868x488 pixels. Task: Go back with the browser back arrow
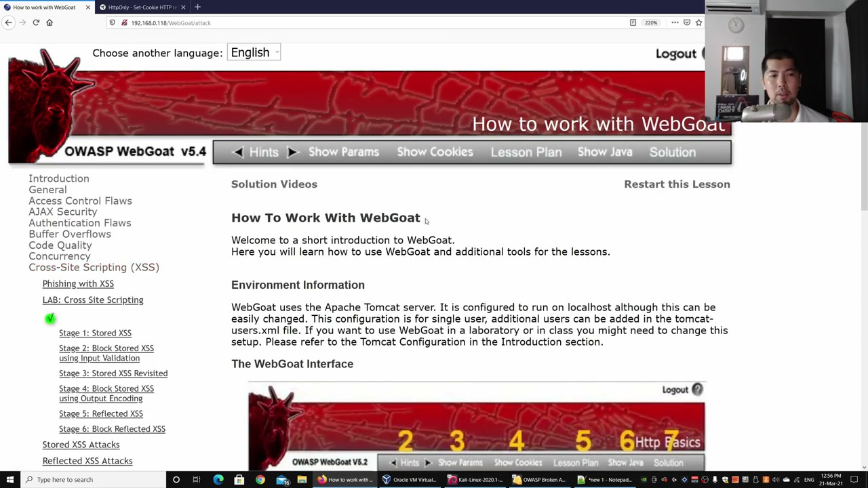[8, 22]
